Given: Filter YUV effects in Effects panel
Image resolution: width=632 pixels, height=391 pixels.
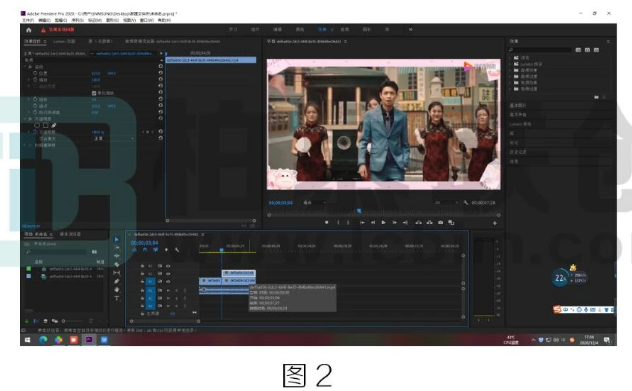Looking at the screenshot, I should coord(596,50).
